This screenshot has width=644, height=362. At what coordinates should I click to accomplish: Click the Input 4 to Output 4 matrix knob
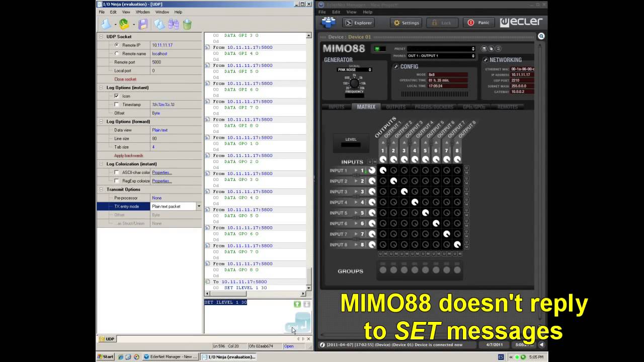click(x=415, y=202)
